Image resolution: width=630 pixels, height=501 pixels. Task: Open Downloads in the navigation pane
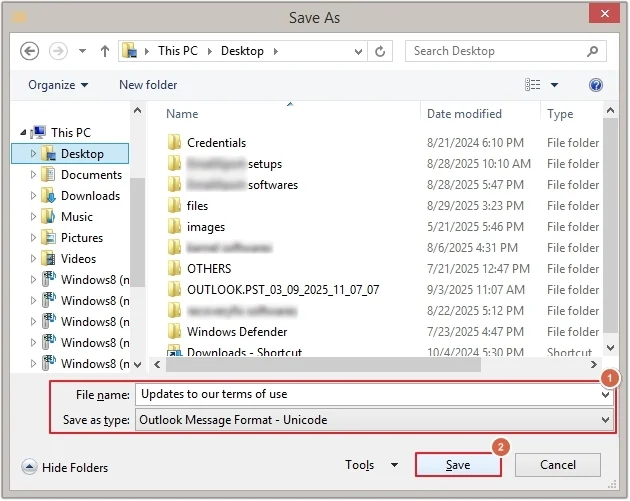click(90, 196)
